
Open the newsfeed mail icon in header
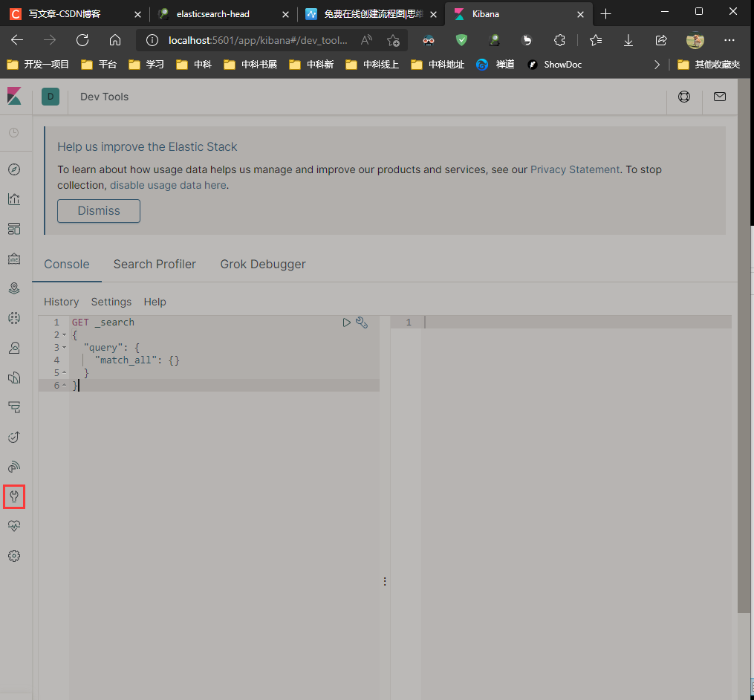pyautogui.click(x=719, y=97)
